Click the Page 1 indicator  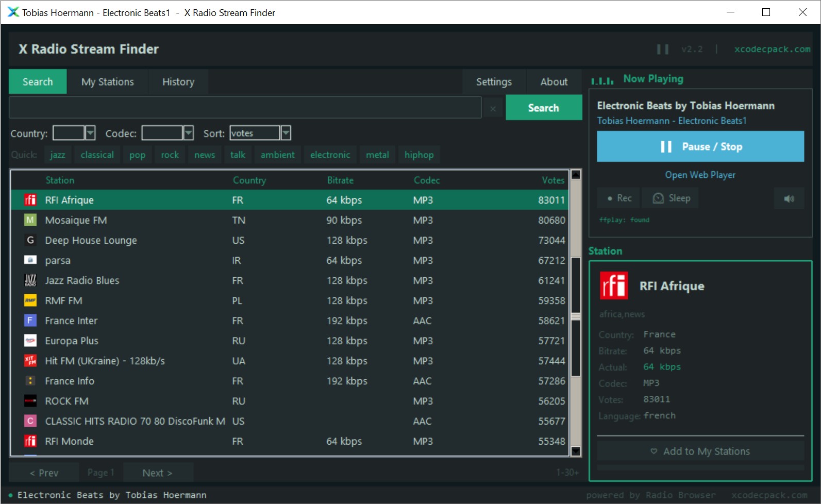tap(100, 473)
